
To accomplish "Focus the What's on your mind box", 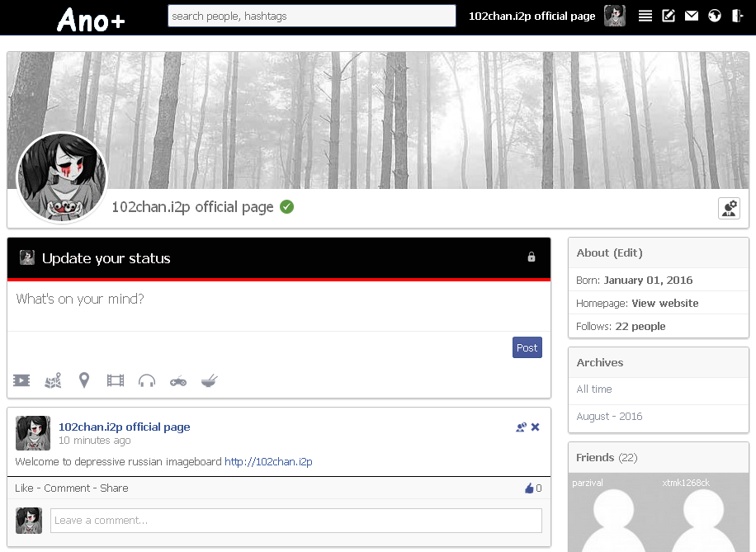I will pyautogui.click(x=279, y=305).
